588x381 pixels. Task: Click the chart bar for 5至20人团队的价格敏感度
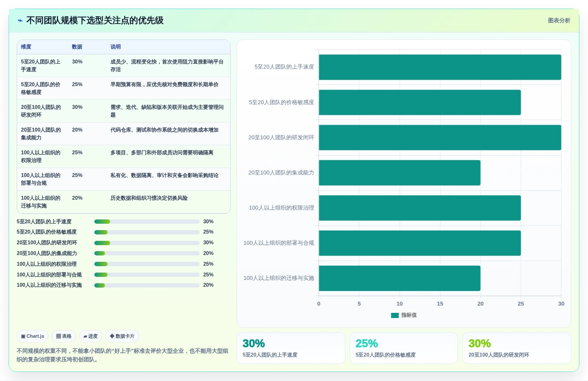click(420, 102)
